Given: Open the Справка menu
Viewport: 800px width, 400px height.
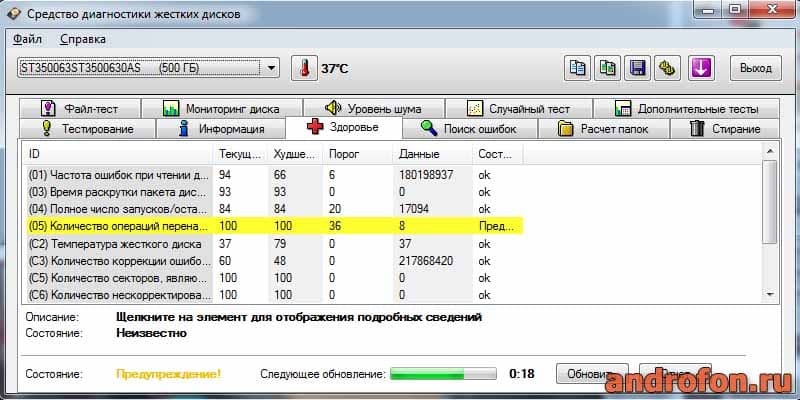Looking at the screenshot, I should pyautogui.click(x=83, y=39).
